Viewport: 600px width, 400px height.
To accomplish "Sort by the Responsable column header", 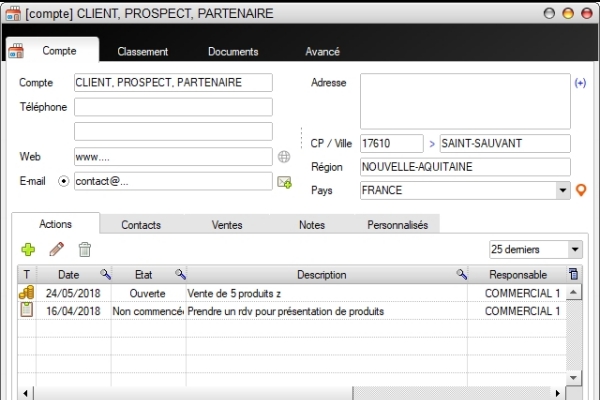I will tap(518, 274).
